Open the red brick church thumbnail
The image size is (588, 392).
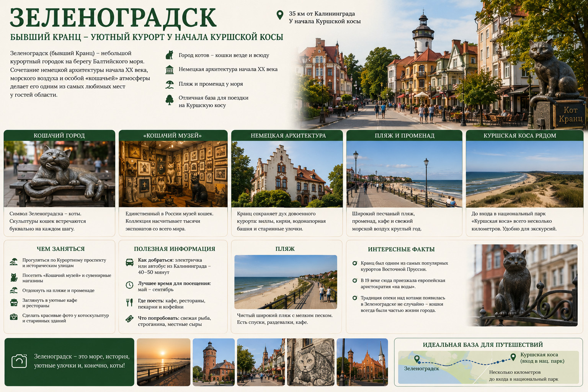362,362
